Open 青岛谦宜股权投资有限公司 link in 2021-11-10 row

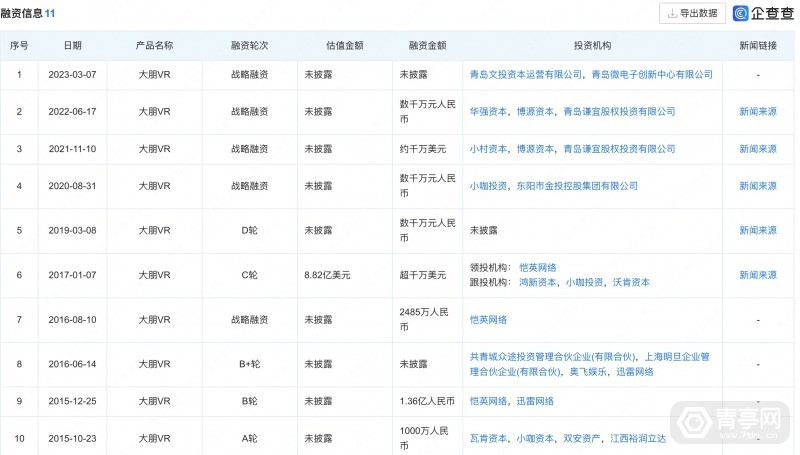(x=619, y=149)
